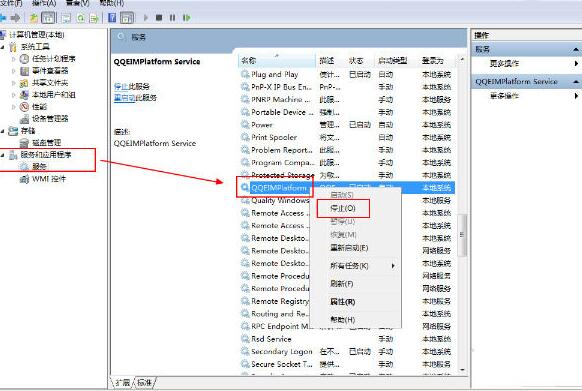This screenshot has width=582, height=391.
Task: Collapse the 存储 tree node
Action: pyautogui.click(x=3, y=131)
